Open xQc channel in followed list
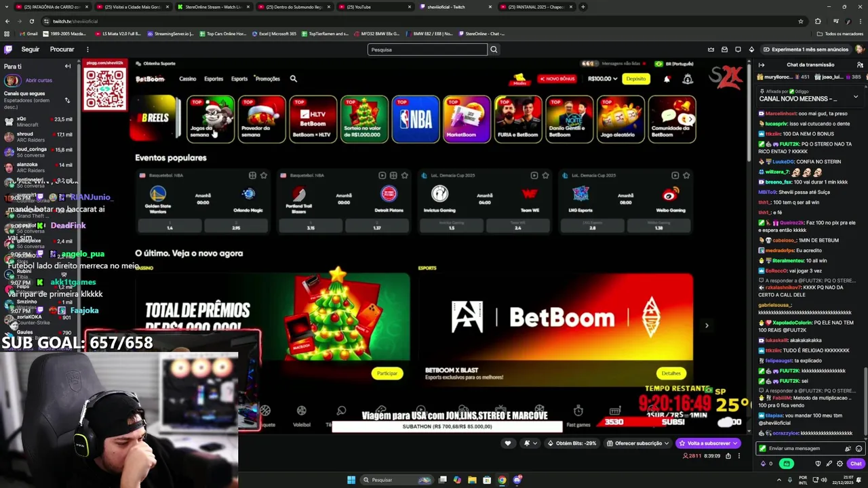Viewport: 868px width, 488px height. 39,121
